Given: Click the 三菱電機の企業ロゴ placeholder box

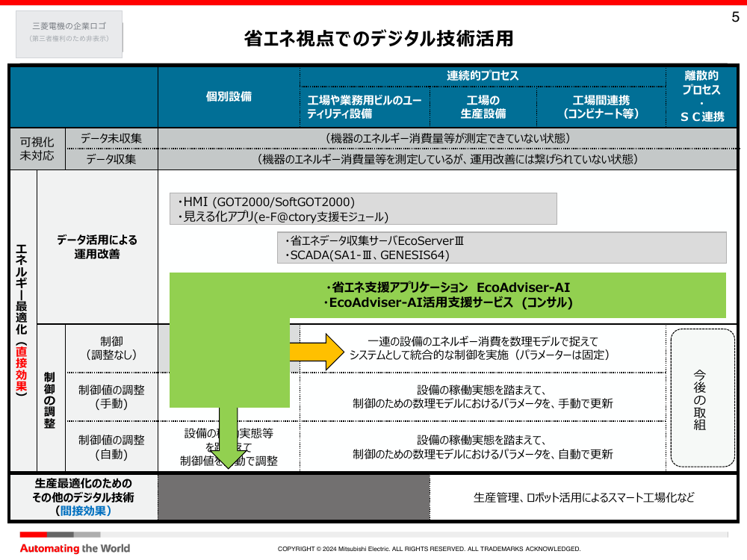Looking at the screenshot, I should point(69,34).
